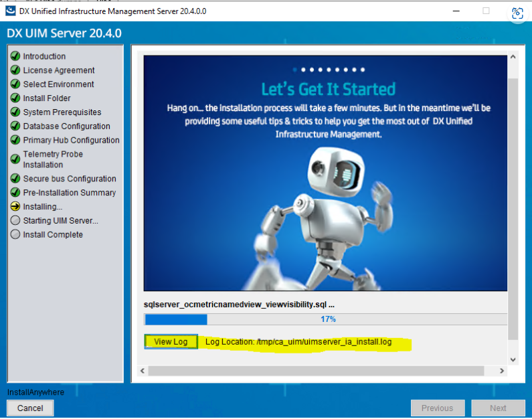Click the empty circle beside Install Complete
Screen dimensions: 532x419
[x=15, y=234]
